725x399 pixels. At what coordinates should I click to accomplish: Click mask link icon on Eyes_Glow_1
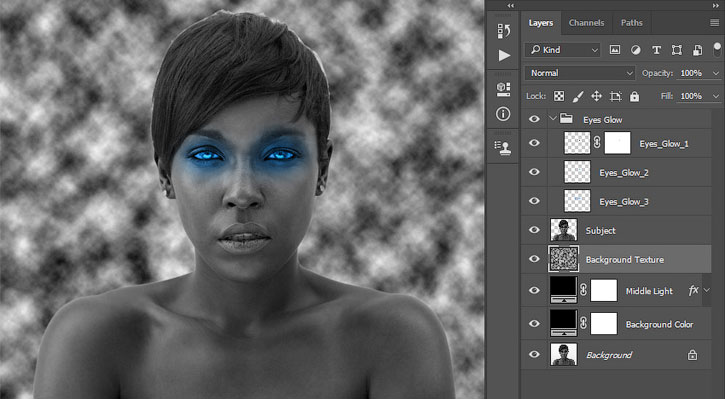(x=597, y=143)
